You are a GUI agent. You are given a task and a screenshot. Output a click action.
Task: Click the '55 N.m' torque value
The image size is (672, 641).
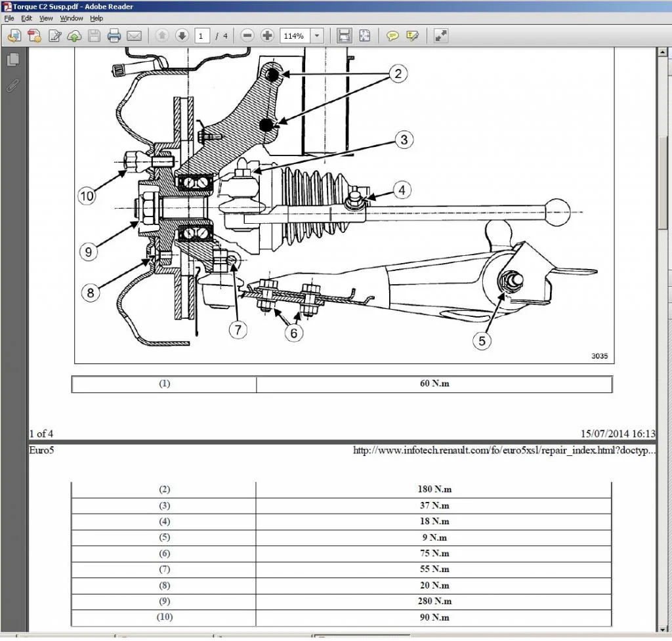[434, 569]
